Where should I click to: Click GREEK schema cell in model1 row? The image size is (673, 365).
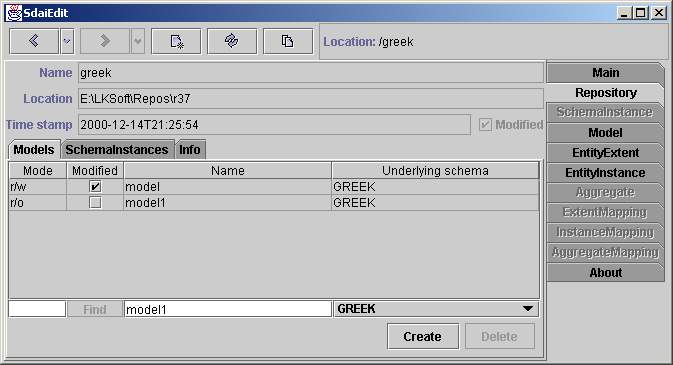point(435,203)
